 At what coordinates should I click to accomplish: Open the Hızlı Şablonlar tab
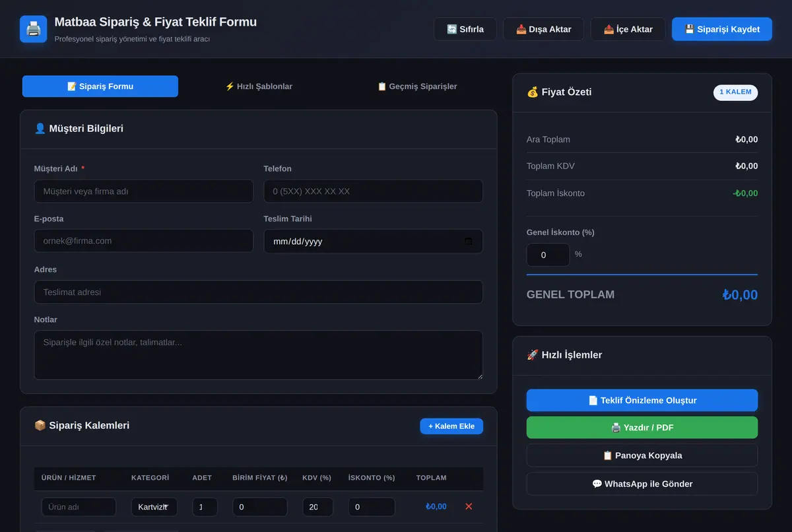[259, 86]
